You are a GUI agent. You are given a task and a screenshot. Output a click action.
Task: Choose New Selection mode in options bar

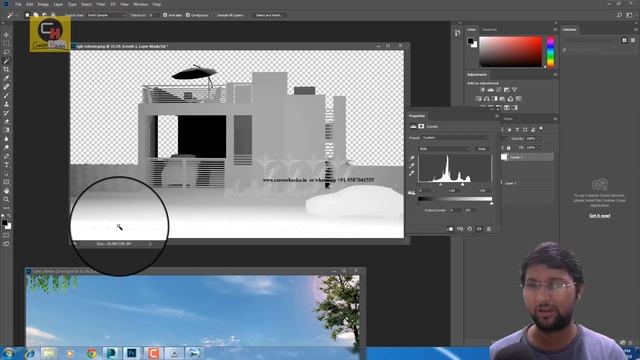pos(27,15)
